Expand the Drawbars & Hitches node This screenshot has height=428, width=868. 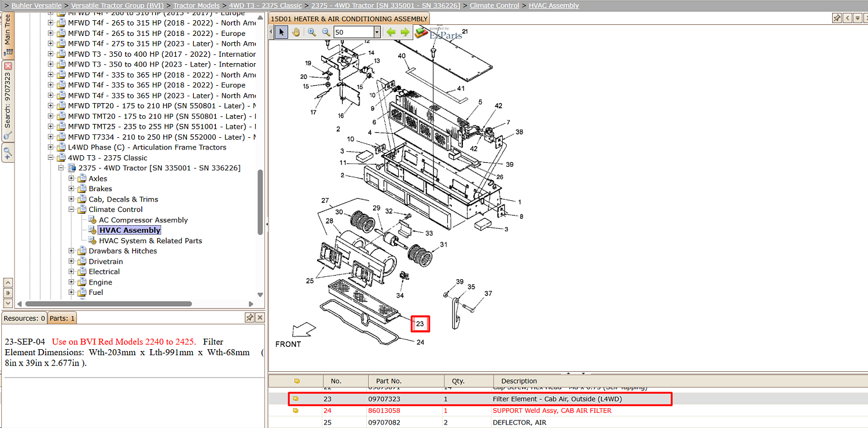[x=72, y=251]
